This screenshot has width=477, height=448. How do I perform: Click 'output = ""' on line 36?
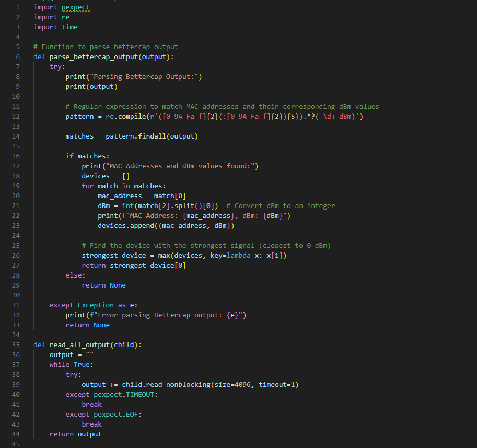(x=72, y=355)
